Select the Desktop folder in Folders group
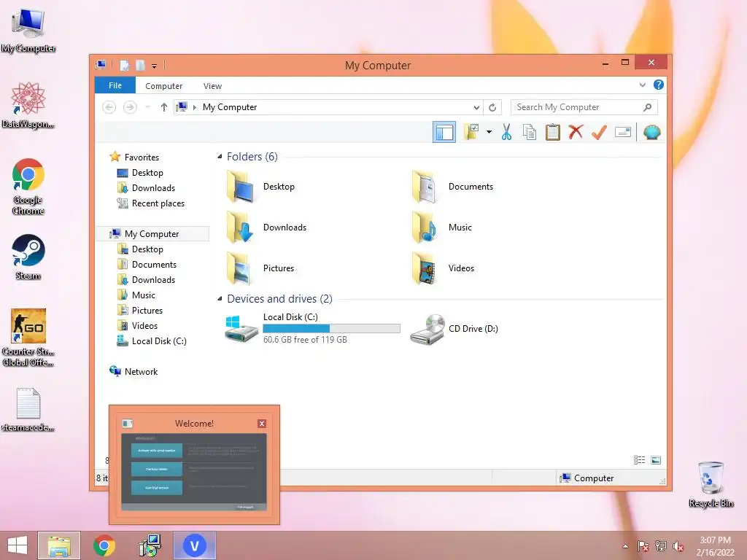747x560 pixels. click(x=260, y=187)
